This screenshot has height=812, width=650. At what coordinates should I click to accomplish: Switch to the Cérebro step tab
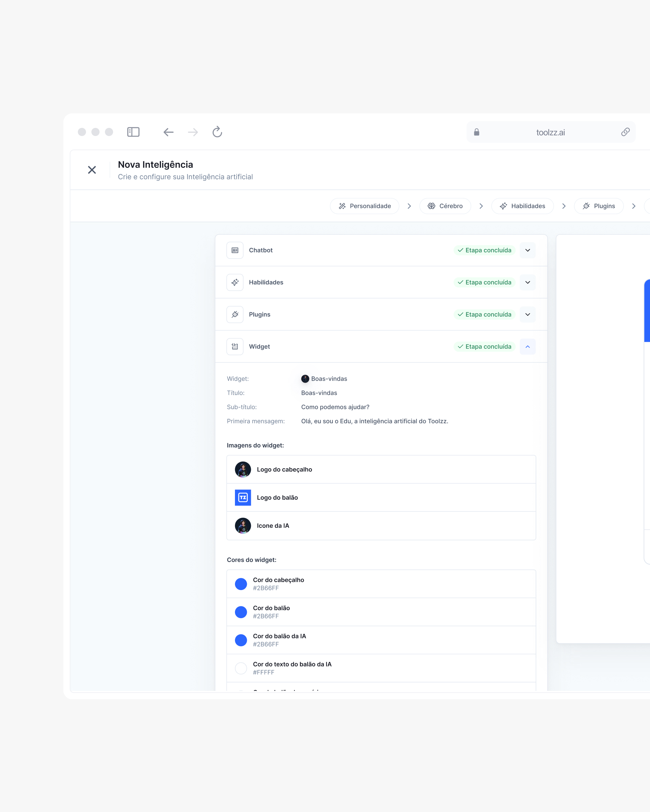pos(445,206)
